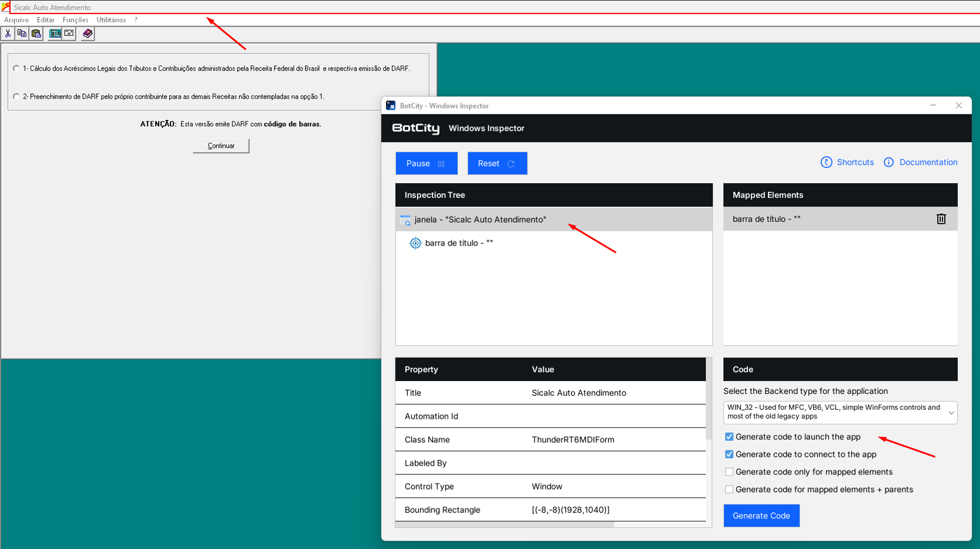Click the target icon beside barra de título
This screenshot has width=980, height=549.
[415, 243]
